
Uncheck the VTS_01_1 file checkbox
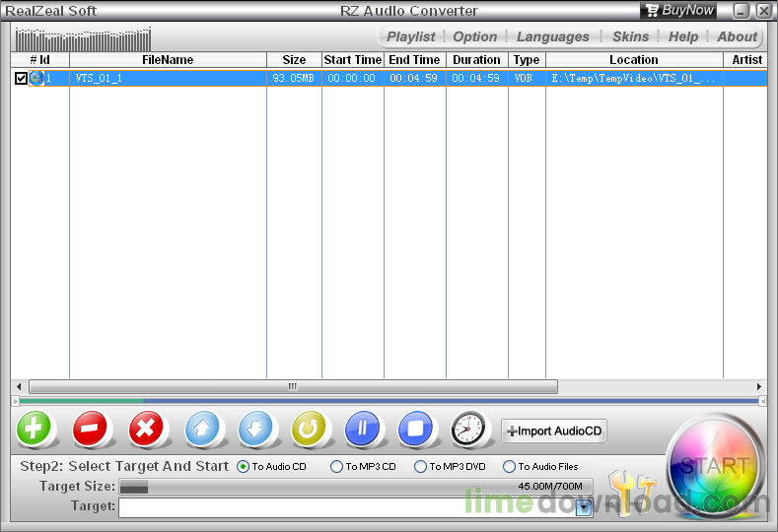pos(22,78)
